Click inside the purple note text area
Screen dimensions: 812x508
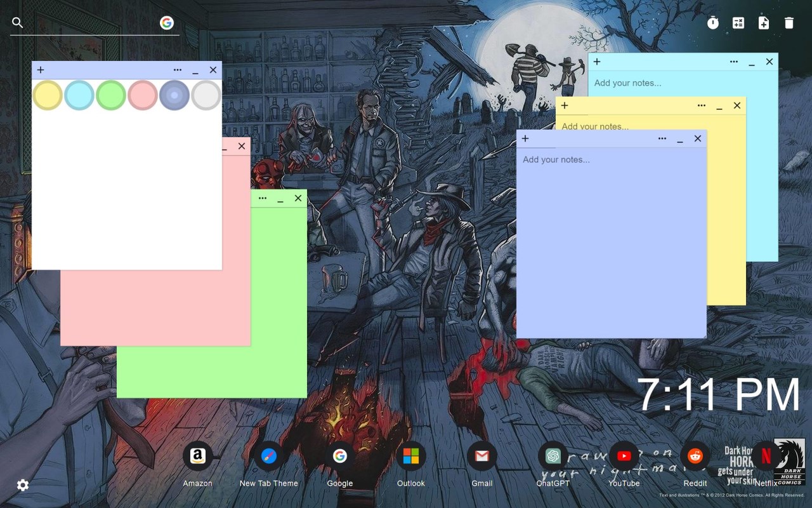tap(612, 243)
